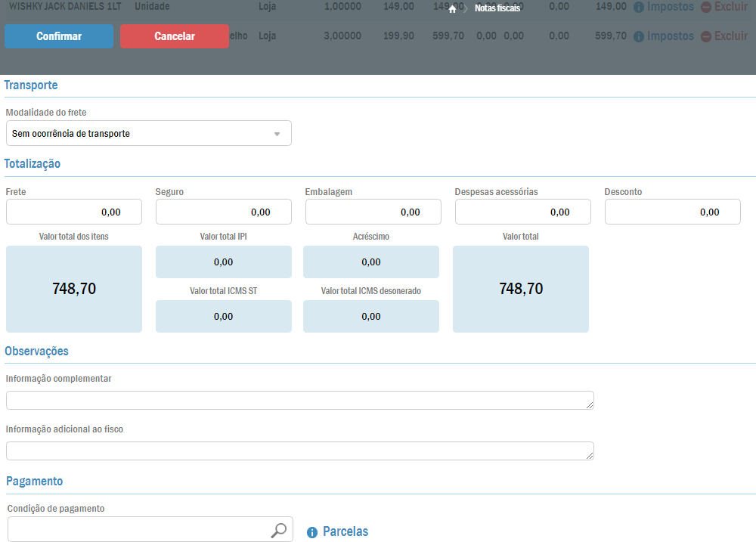Screen dimensions: 756x542
Task: Focus the Despesas acessórias input
Action: point(523,212)
